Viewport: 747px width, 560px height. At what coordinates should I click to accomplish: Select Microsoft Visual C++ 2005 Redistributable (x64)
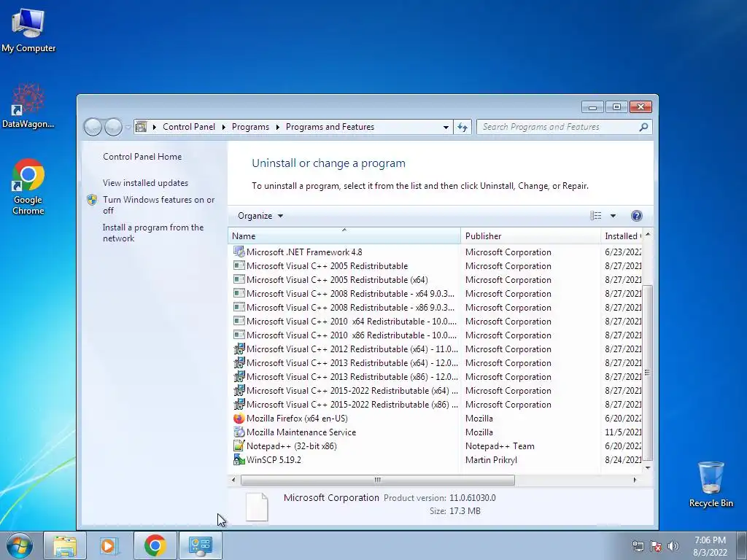435,279
